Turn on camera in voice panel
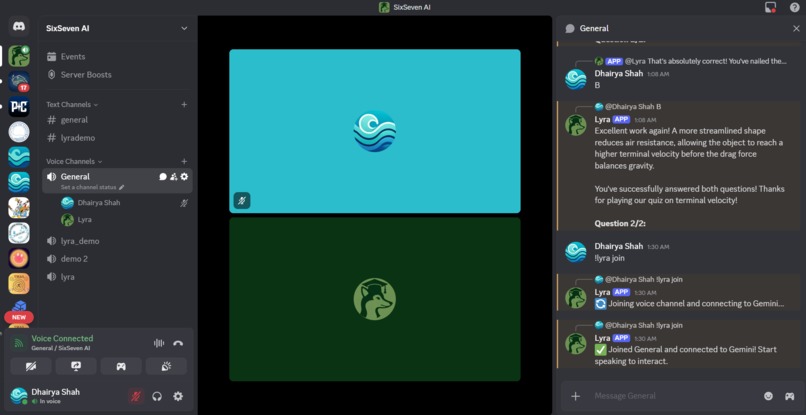Screen dimensions: 806x415 31,366
